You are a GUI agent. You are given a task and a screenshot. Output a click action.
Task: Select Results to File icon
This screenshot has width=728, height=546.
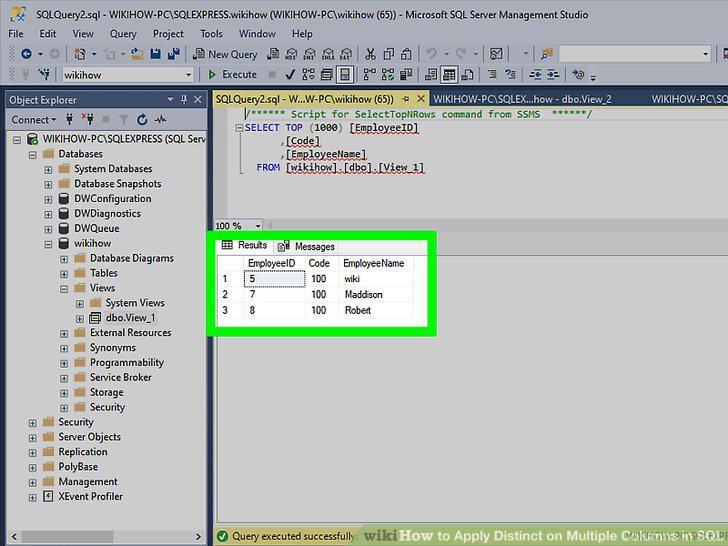coord(468,74)
